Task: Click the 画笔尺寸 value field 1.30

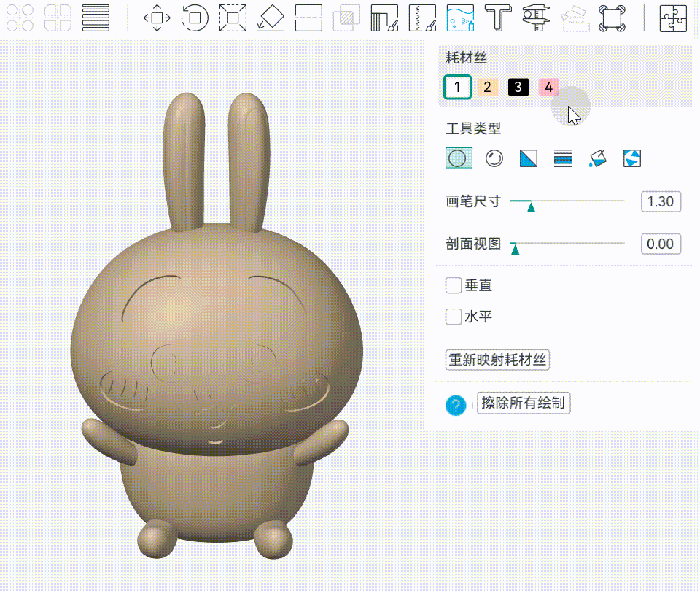Action: coord(661,201)
